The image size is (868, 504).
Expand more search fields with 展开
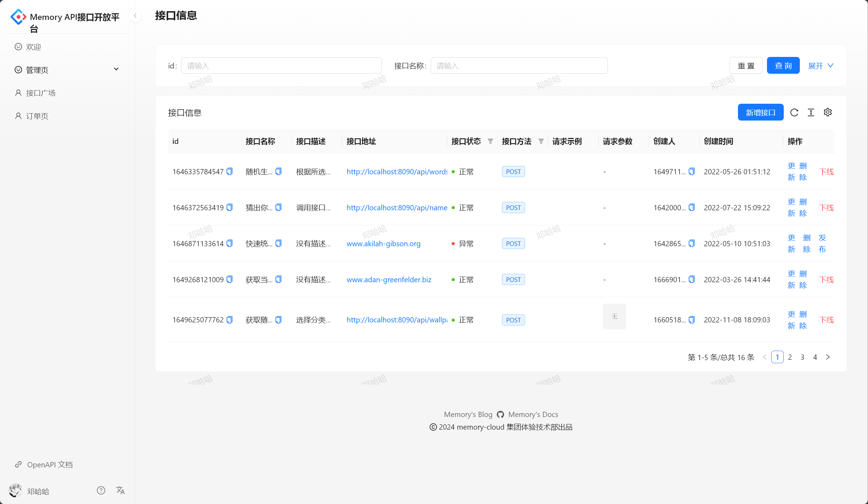(x=821, y=66)
